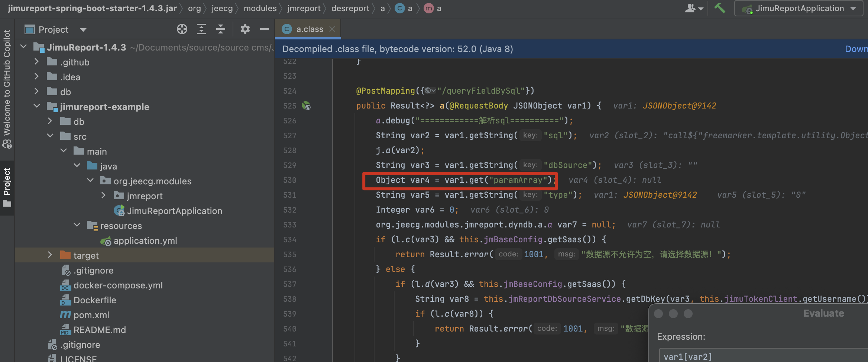This screenshot has width=868, height=362.
Task: Collapse the jimureport-example module
Action: pos(36,106)
